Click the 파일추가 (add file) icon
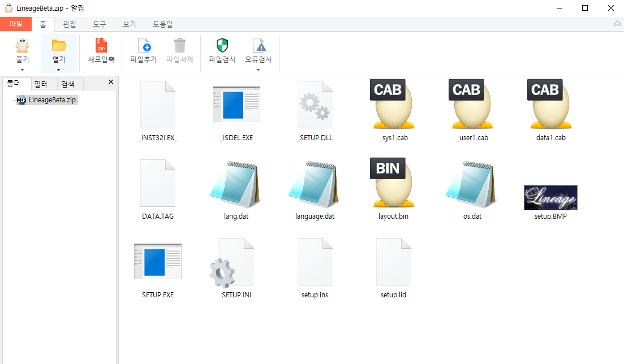Viewport: 624px width, 364px height. [144, 45]
